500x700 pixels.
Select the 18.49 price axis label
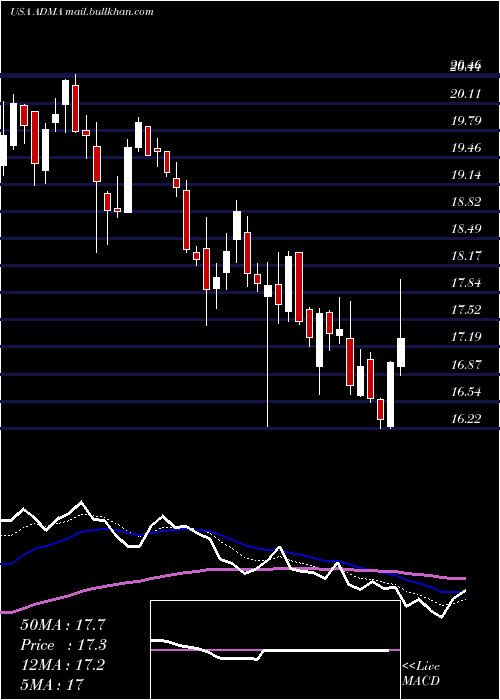coord(466,229)
